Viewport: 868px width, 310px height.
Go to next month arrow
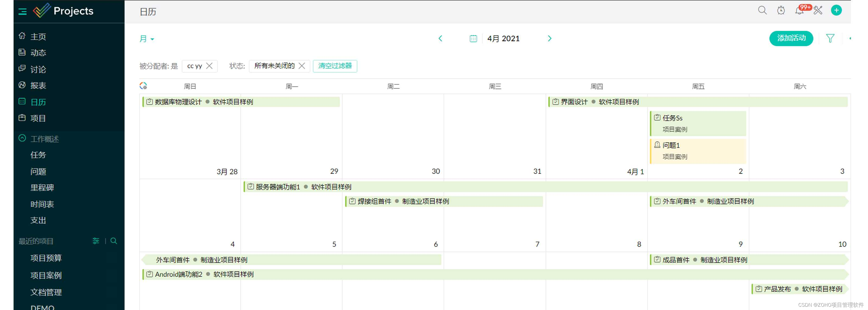(550, 39)
